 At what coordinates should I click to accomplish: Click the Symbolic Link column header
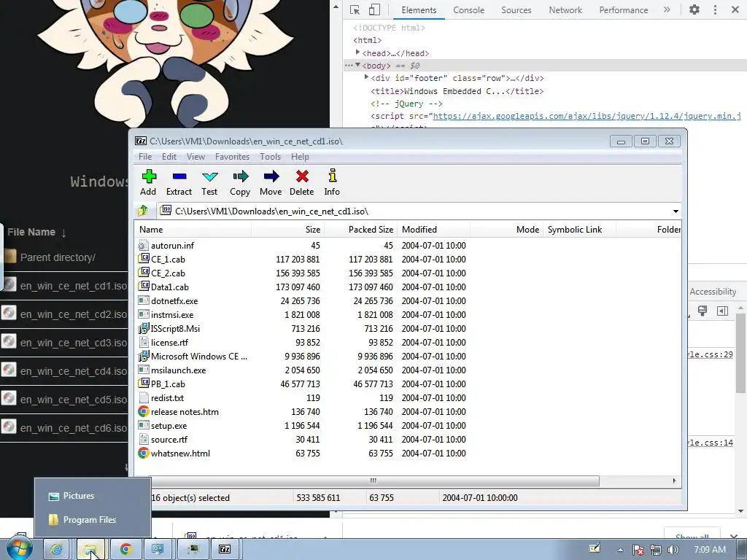click(x=580, y=230)
